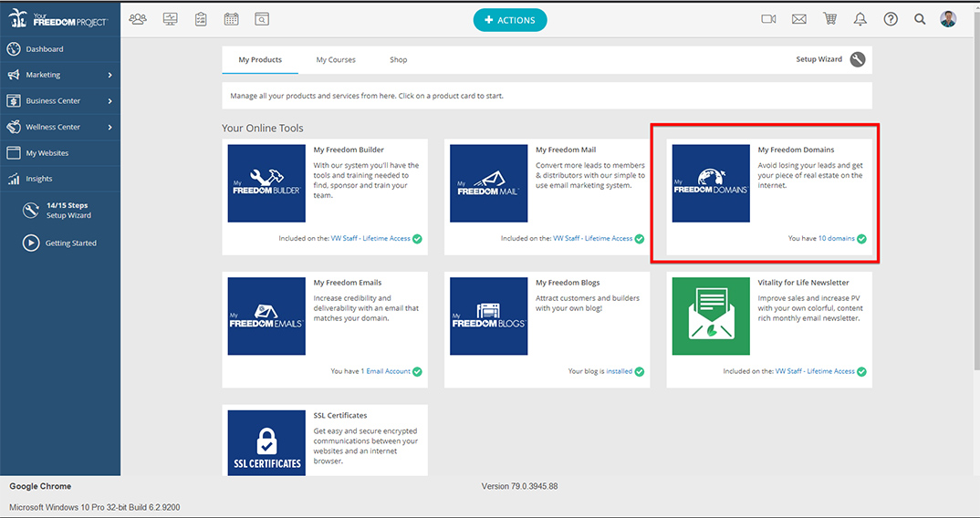Viewport: 980px width, 518px height.
Task: Switch to the My Products tab
Action: pyautogui.click(x=260, y=60)
